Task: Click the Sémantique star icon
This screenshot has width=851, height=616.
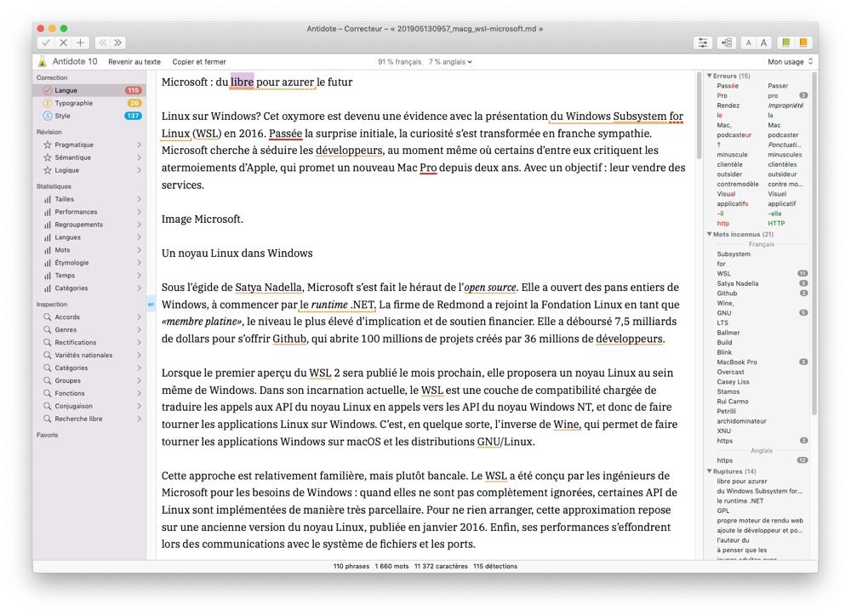Action: (x=47, y=157)
